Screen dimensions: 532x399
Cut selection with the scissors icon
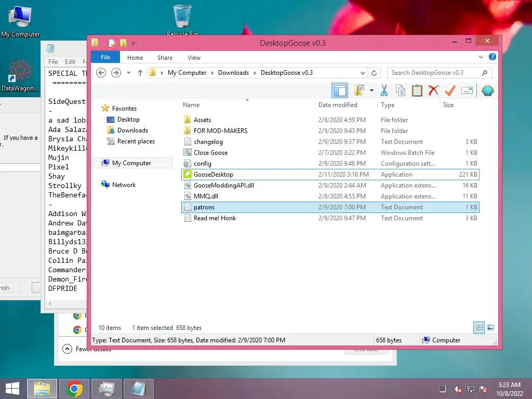tap(384, 90)
